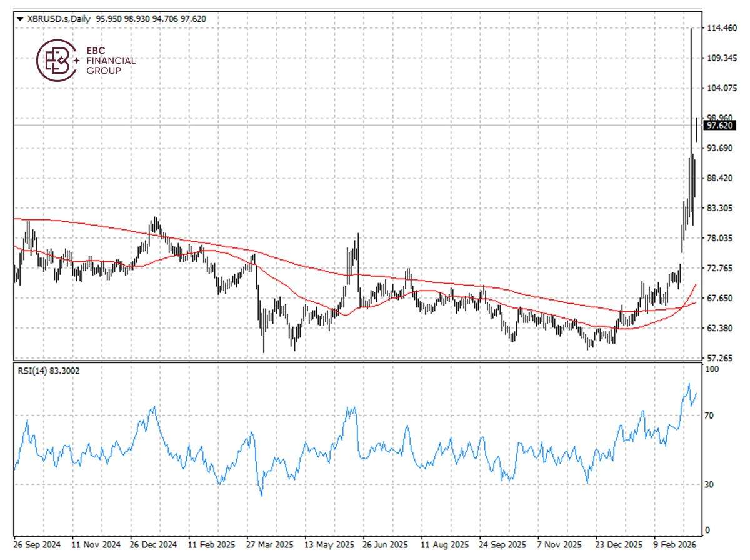Toggle the chart visibility with the symbol triangle

coord(19,19)
